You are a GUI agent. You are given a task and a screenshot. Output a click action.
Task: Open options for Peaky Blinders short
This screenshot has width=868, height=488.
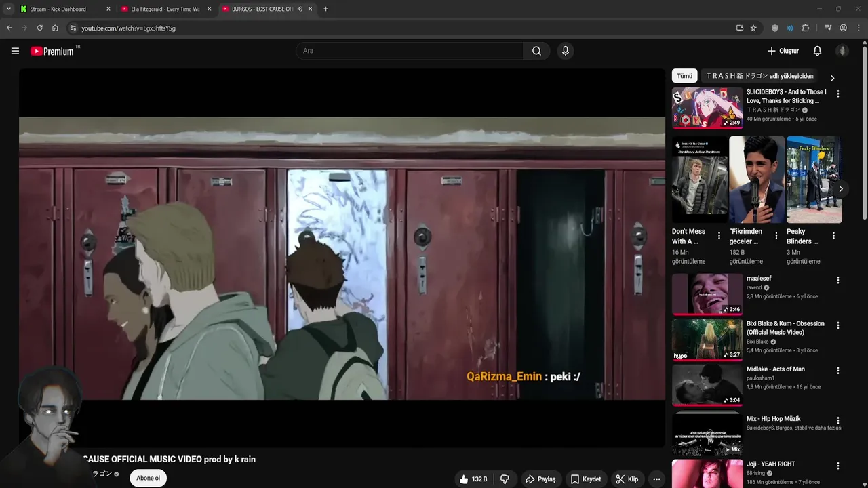coord(833,236)
